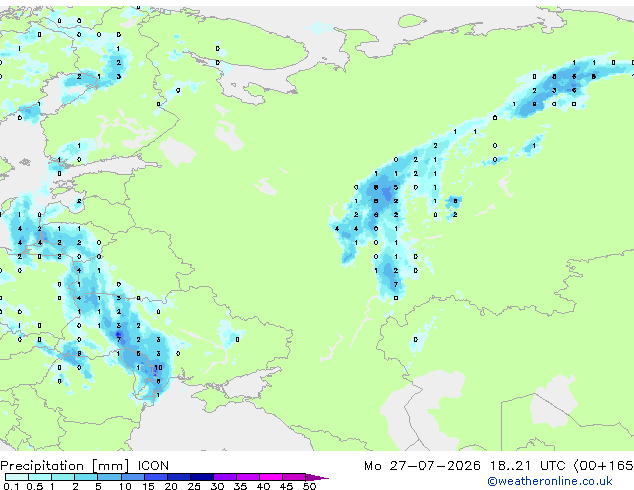Click the 30 to 35 mm purple swatch
This screenshot has height=490, width=634.
(x=224, y=477)
